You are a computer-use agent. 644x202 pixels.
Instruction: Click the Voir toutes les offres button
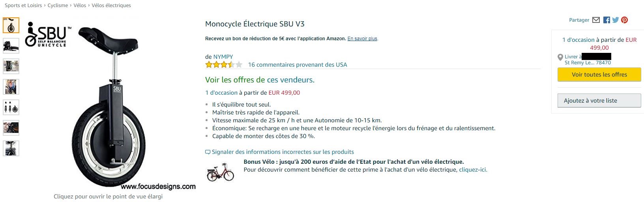[x=599, y=75]
